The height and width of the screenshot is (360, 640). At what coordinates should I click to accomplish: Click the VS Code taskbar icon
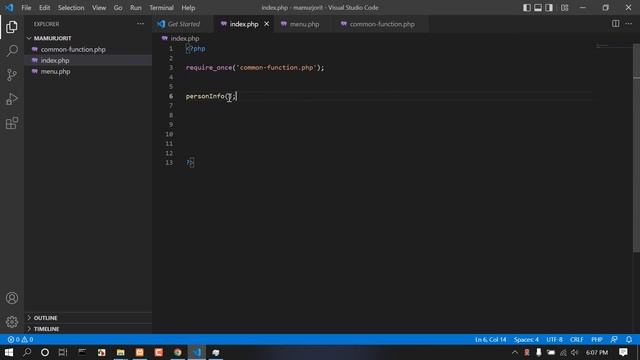click(197, 352)
